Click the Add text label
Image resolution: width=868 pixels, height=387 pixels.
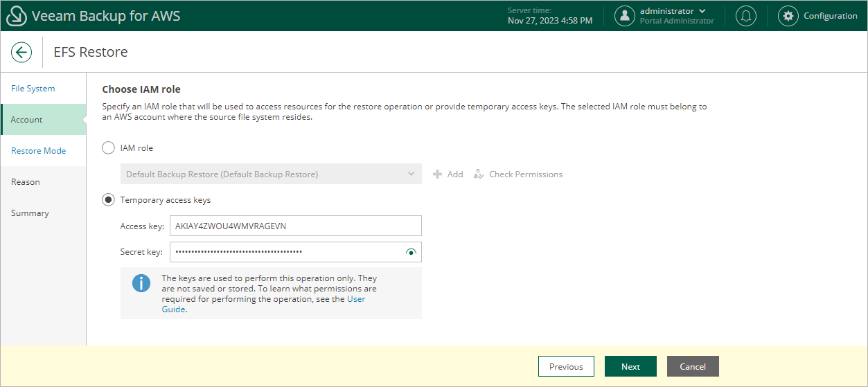(455, 174)
